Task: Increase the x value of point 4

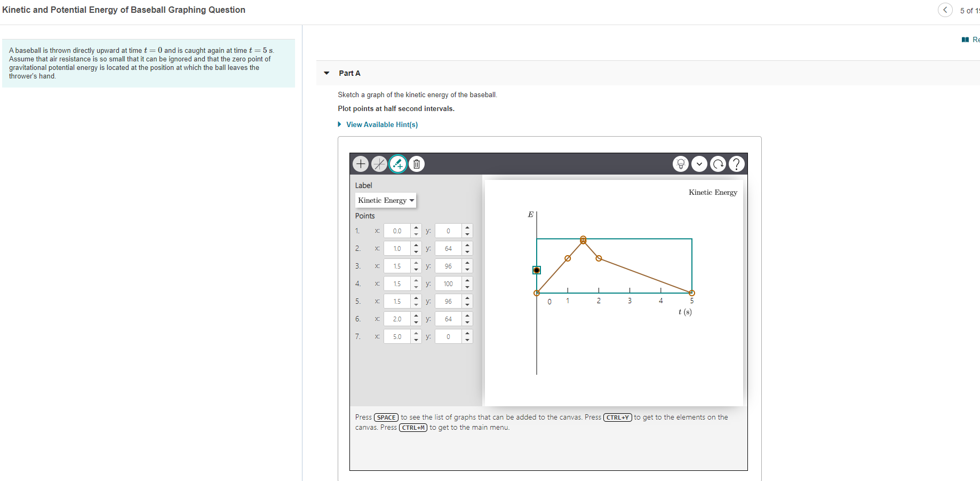Action: point(416,280)
